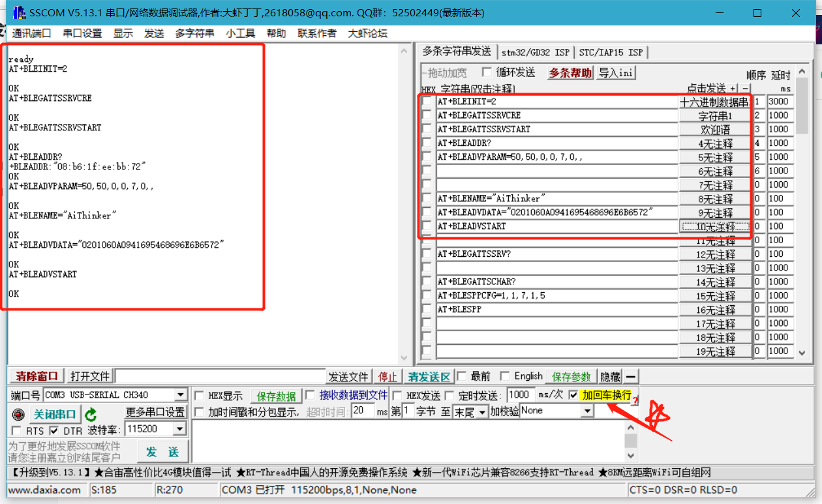This screenshot has height=504, width=822.
Task: Open the 联系作者 menu
Action: 317,33
